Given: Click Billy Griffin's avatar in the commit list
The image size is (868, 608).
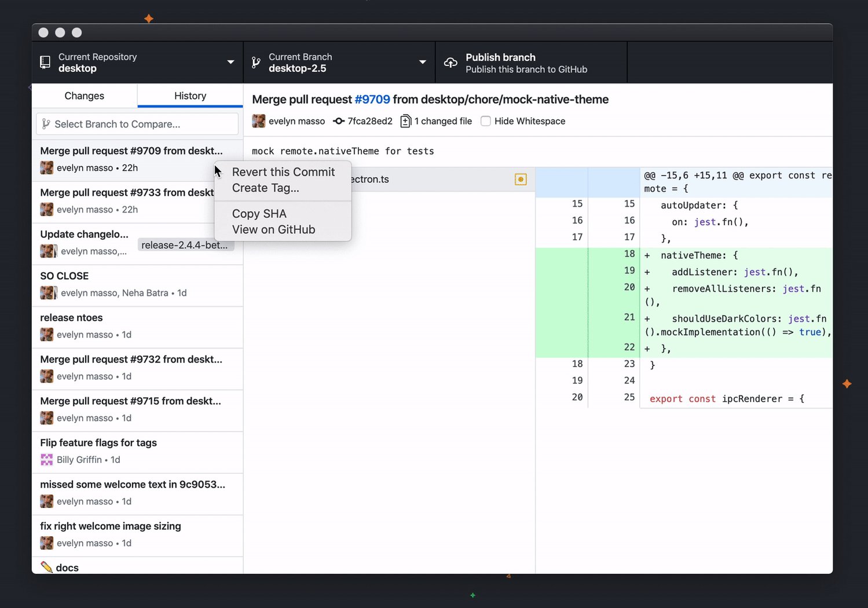Looking at the screenshot, I should click(x=47, y=459).
